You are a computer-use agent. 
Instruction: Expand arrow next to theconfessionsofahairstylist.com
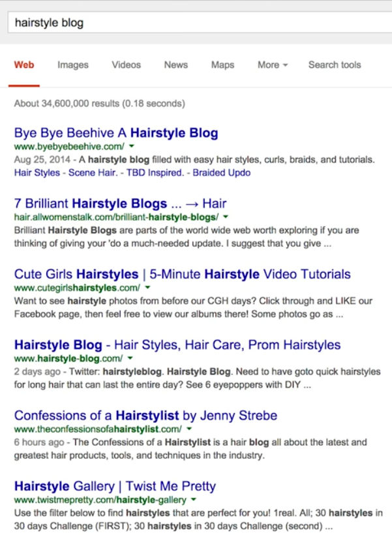click(189, 429)
